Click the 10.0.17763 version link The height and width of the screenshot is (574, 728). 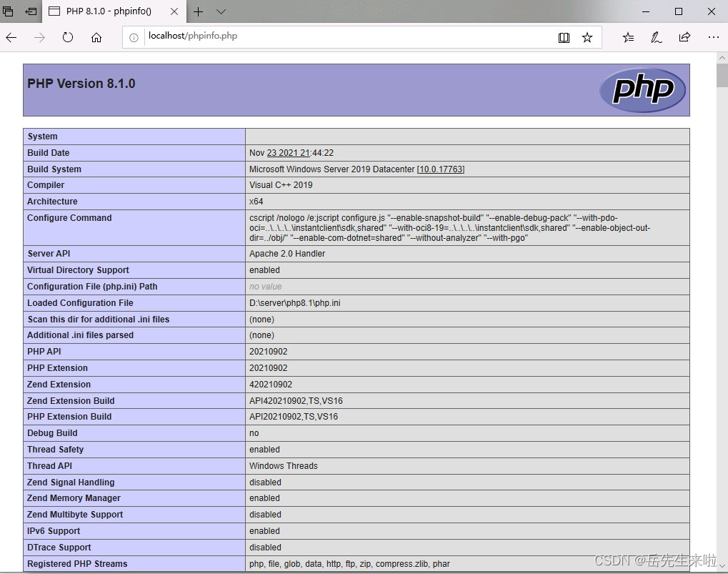tap(441, 169)
